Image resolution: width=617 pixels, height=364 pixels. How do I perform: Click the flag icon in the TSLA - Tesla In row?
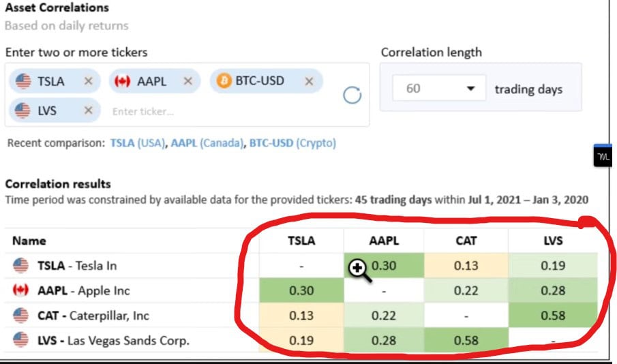pos(20,265)
